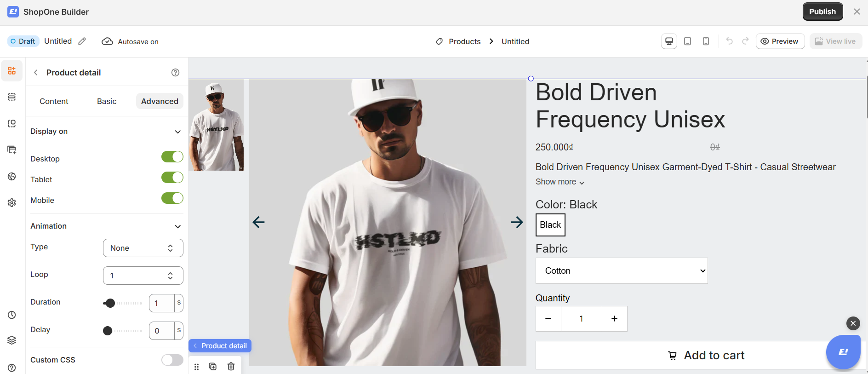
Task: Increase quantity with plus button
Action: coord(614,319)
